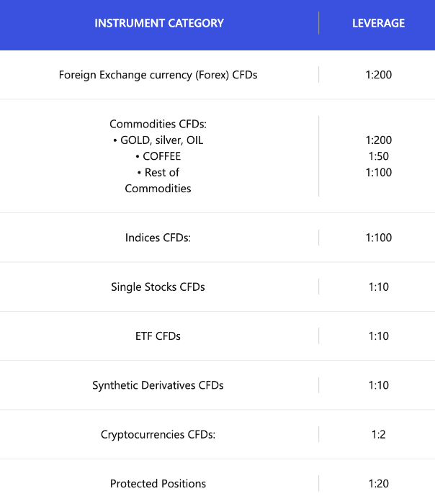Click the INSTRUMENT CATEGORY column header

pos(159,23)
